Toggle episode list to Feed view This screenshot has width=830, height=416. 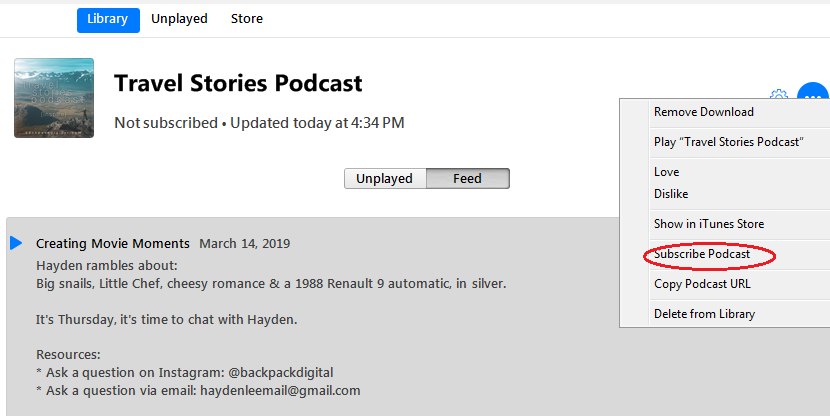pos(467,179)
